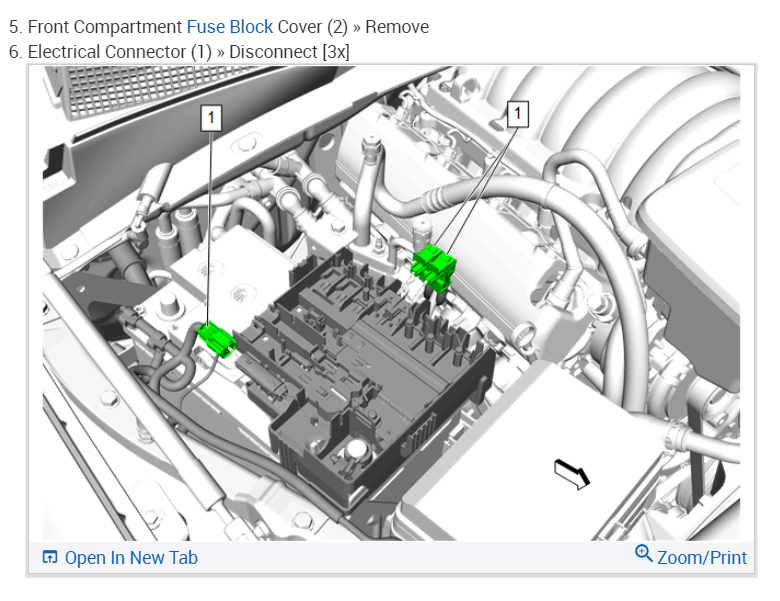Image resolution: width=780 pixels, height=601 pixels.
Task: Click the right callout box labeled 1
Action: [518, 114]
